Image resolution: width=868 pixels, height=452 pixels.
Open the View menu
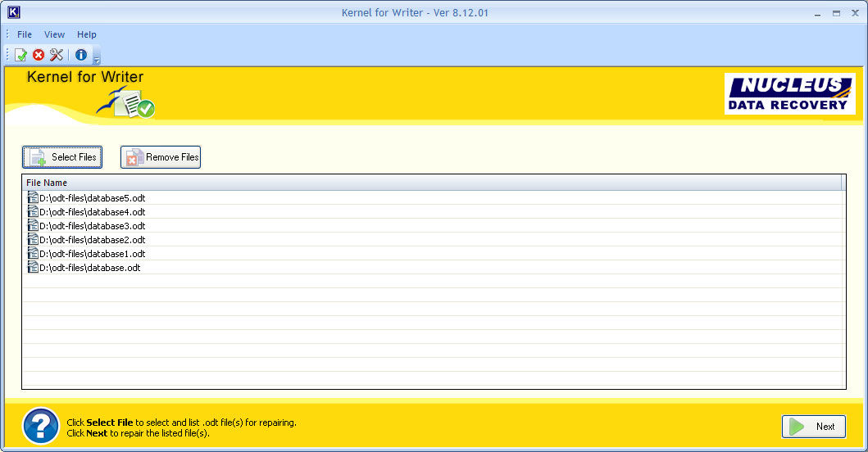[54, 34]
